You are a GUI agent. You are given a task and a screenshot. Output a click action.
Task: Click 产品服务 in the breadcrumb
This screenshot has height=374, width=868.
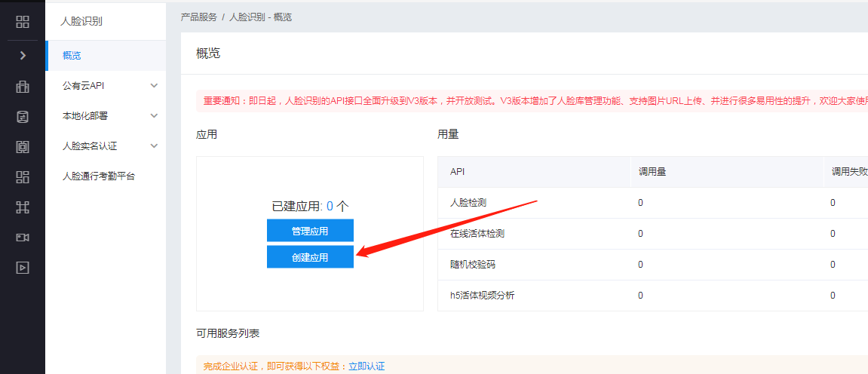pos(199,17)
